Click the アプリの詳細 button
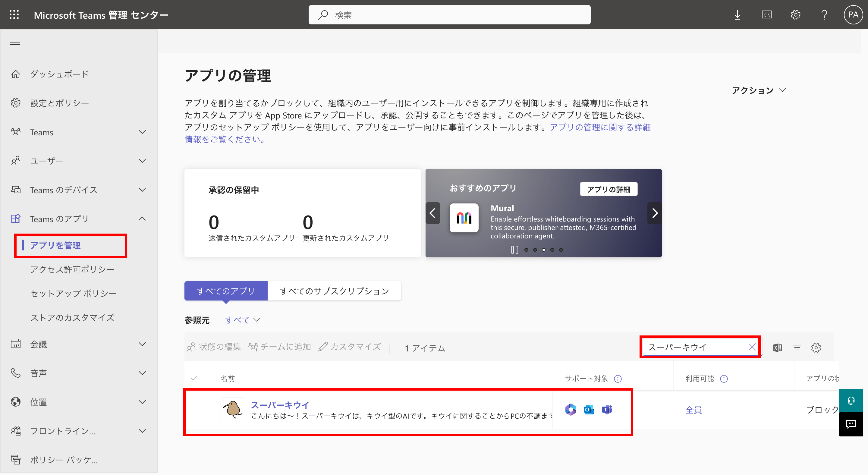Screen dimensions: 868x475 [x=609, y=189]
